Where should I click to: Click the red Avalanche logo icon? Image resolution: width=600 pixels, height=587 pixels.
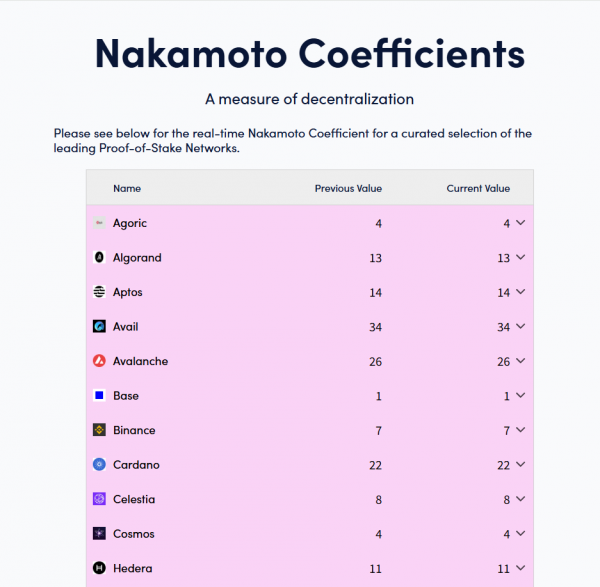click(99, 361)
